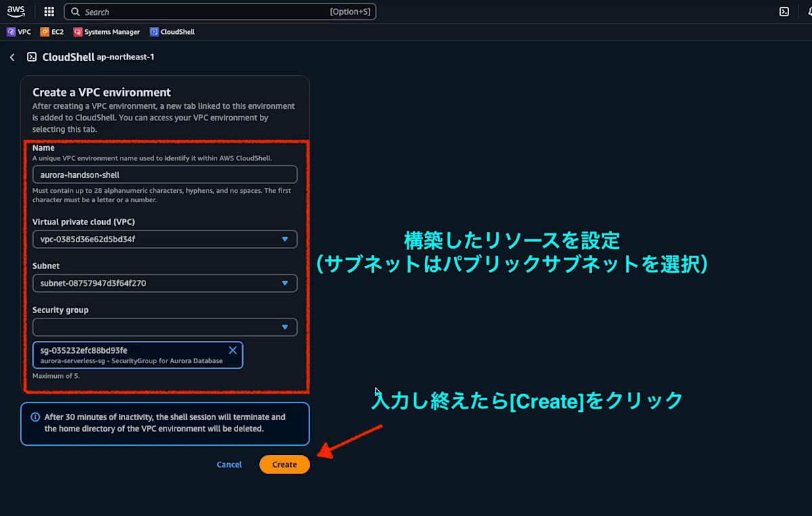Click the CloudShell favorite icon
This screenshot has width=812, height=516.
tap(154, 32)
